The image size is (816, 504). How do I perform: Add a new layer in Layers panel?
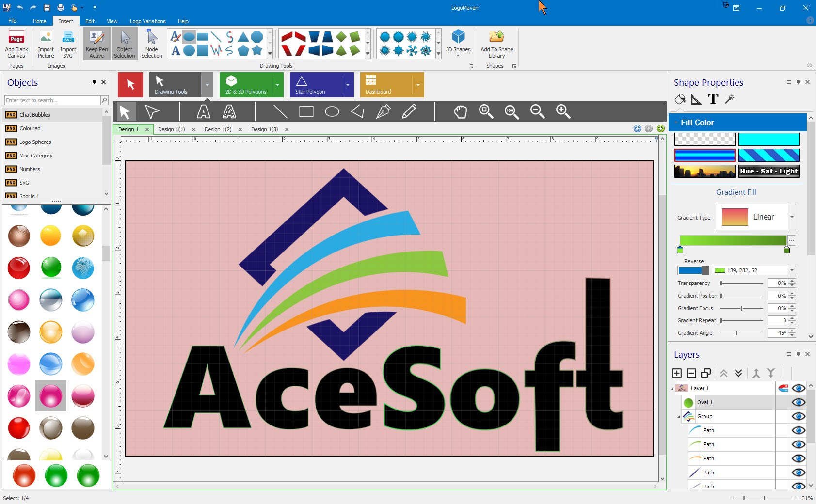click(677, 373)
